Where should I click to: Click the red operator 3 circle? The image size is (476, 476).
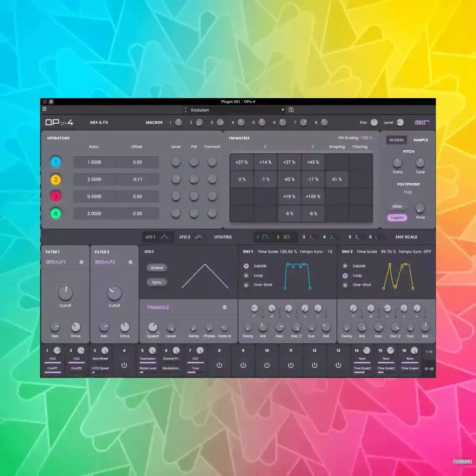point(56,196)
